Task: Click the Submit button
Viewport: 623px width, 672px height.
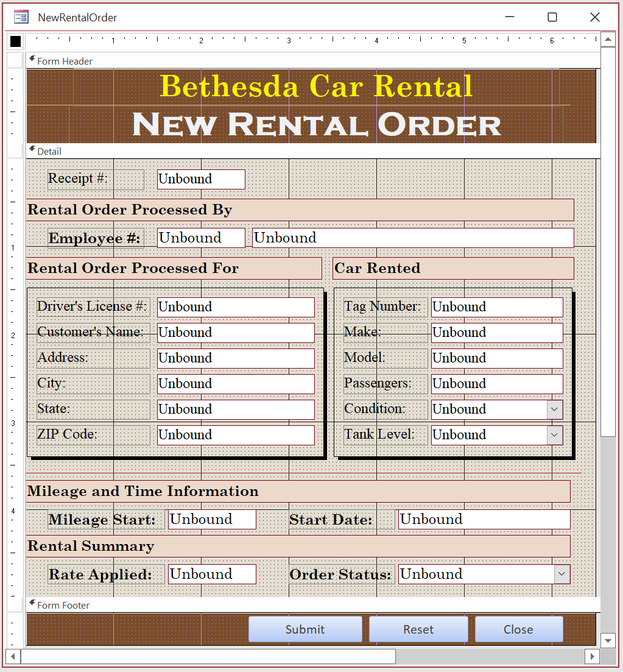Action: coord(305,629)
